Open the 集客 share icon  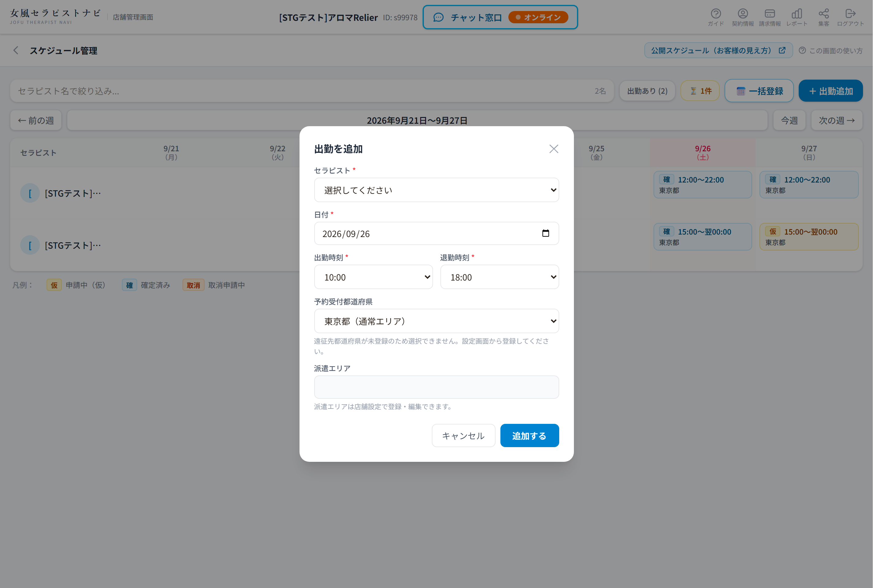824,17
